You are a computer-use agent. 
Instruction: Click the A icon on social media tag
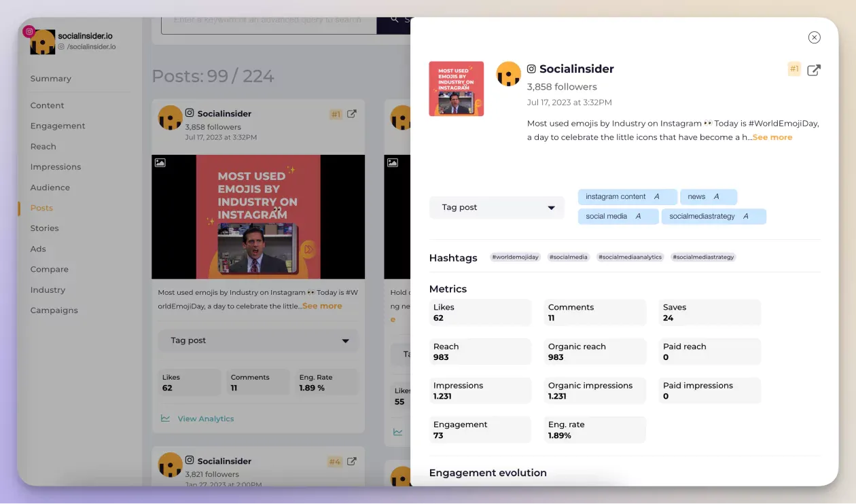[x=638, y=217]
